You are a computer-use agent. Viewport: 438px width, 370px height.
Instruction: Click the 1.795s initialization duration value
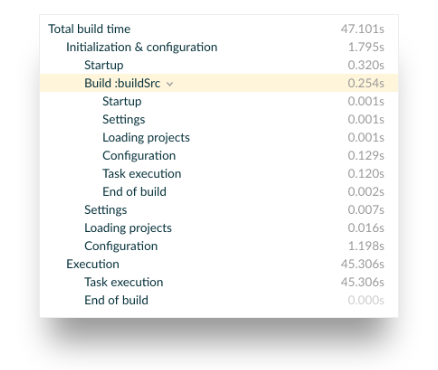click(x=366, y=47)
